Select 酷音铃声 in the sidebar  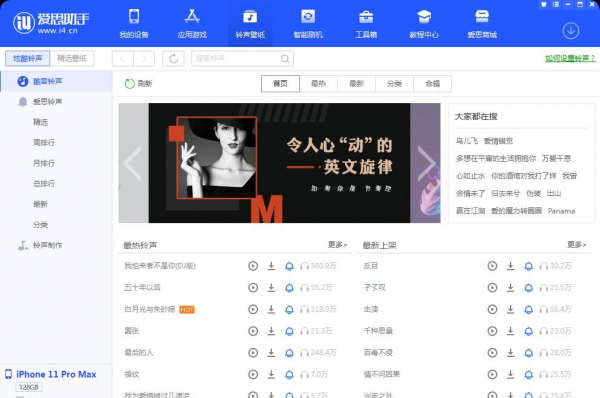click(56, 81)
